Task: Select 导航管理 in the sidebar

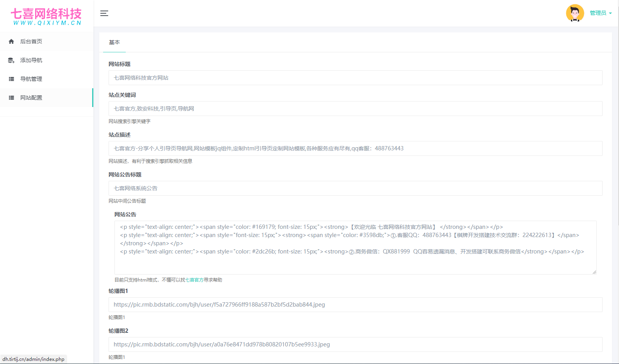Action: [x=31, y=79]
